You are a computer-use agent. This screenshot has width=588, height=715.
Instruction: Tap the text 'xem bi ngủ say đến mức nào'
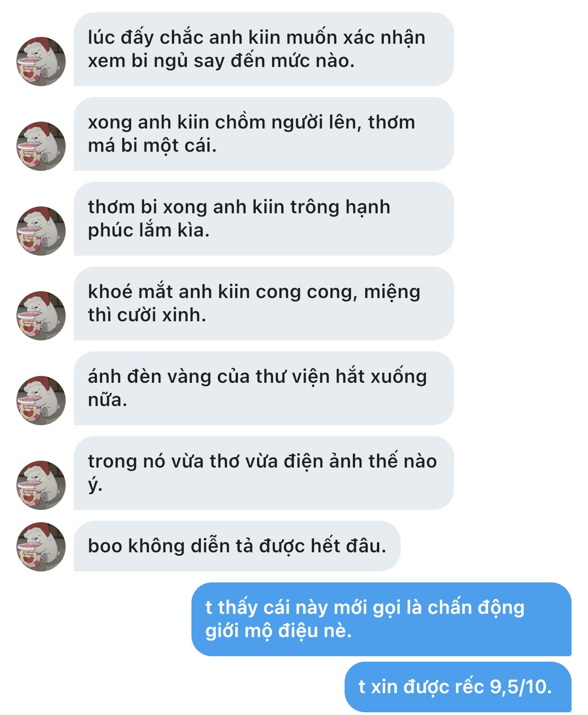tap(221, 62)
